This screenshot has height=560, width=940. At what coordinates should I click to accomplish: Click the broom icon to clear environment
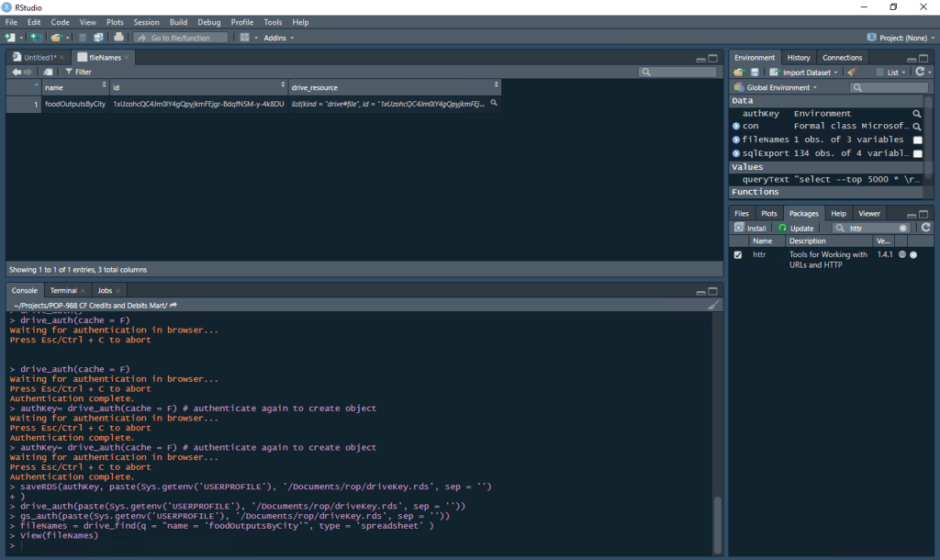[x=852, y=73]
